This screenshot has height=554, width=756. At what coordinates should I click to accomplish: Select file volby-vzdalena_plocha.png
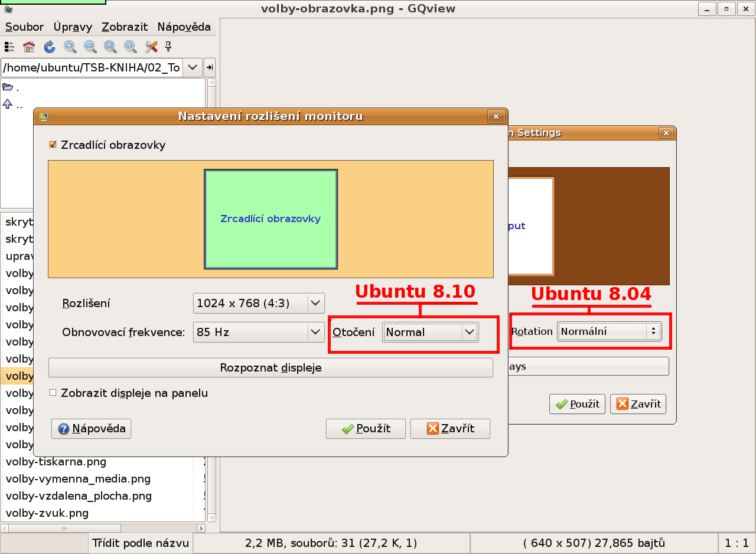tap(79, 496)
